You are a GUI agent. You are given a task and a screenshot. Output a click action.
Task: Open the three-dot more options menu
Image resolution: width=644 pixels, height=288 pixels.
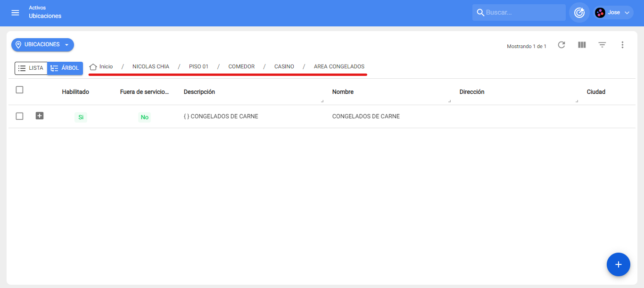622,45
